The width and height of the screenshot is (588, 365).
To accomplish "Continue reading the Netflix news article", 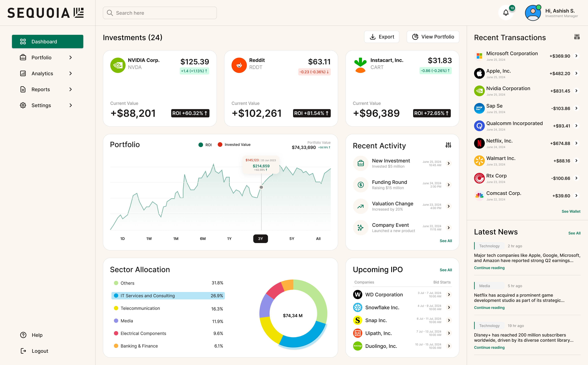I will click(x=489, y=308).
